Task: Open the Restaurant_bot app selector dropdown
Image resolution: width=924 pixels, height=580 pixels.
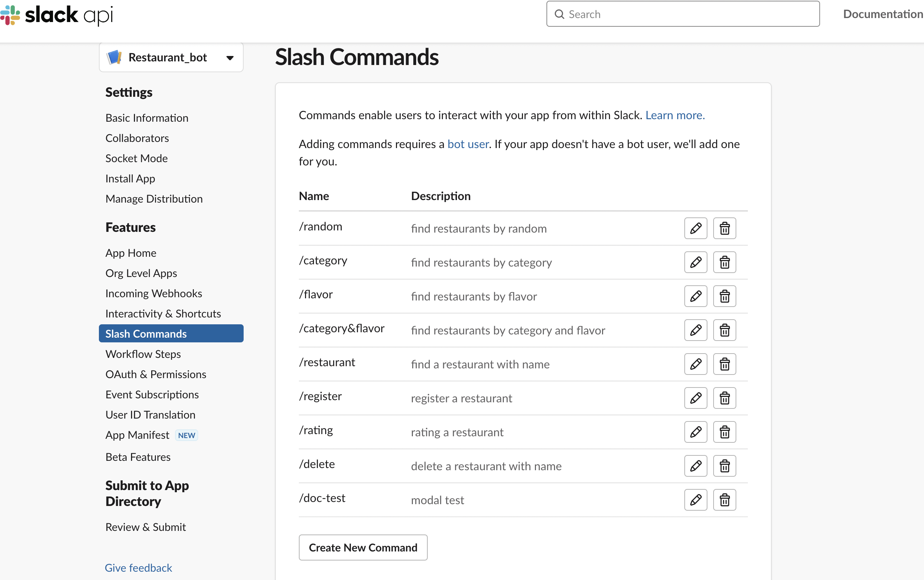Action: (x=171, y=57)
